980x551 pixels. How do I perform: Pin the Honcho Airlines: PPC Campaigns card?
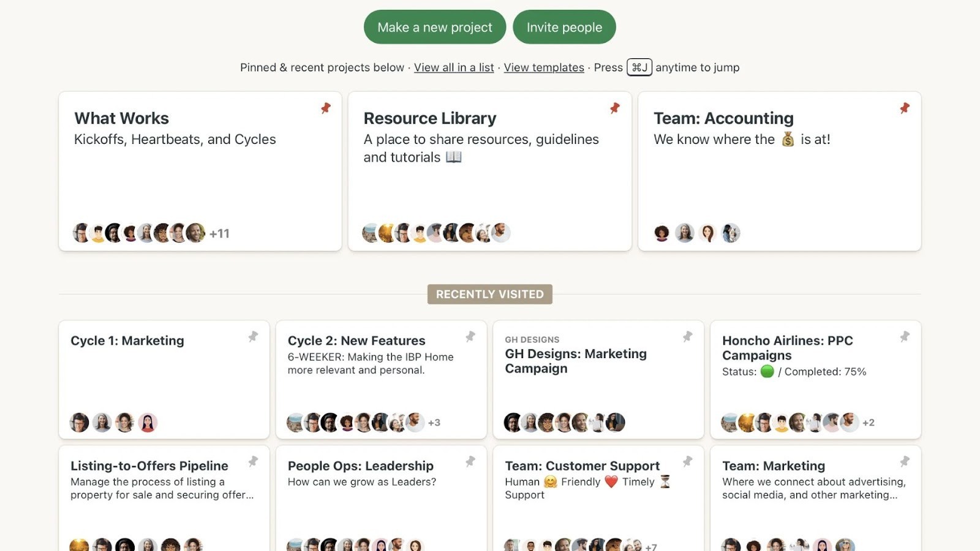pyautogui.click(x=905, y=337)
